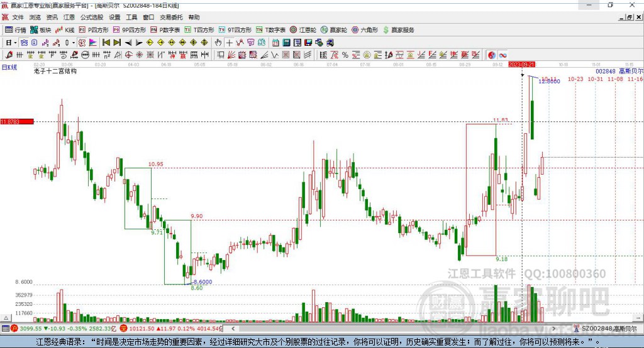Jump to last bar with skip-to-end icon
This screenshot has height=348, width=644.
117,43
